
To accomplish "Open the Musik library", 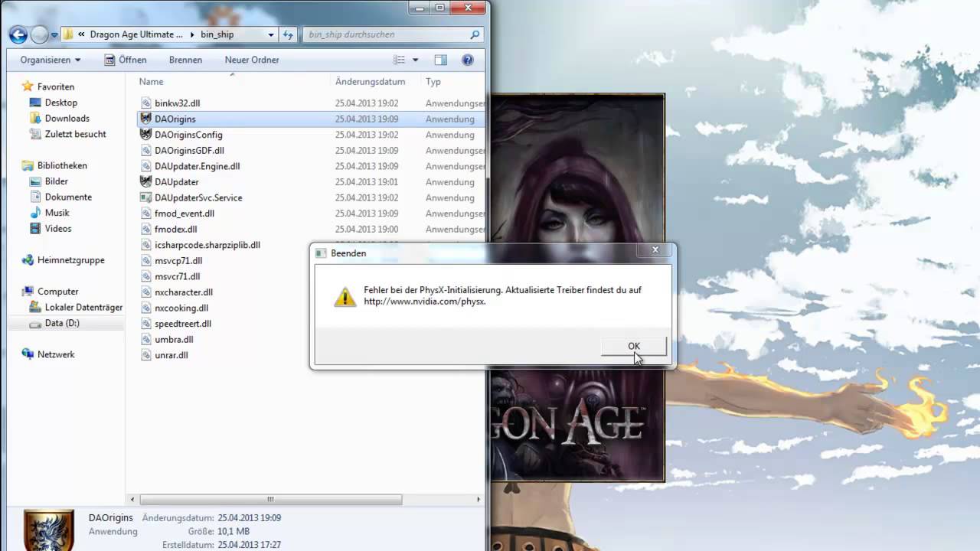I will [x=57, y=213].
